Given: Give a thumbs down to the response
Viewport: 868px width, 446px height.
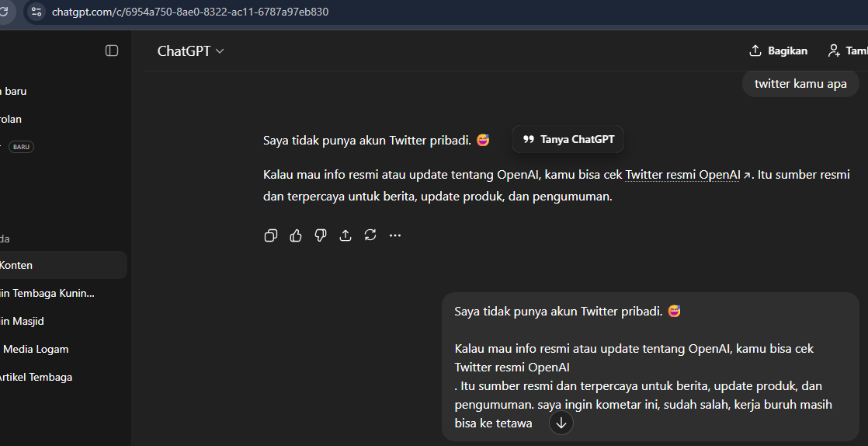Looking at the screenshot, I should coord(321,235).
